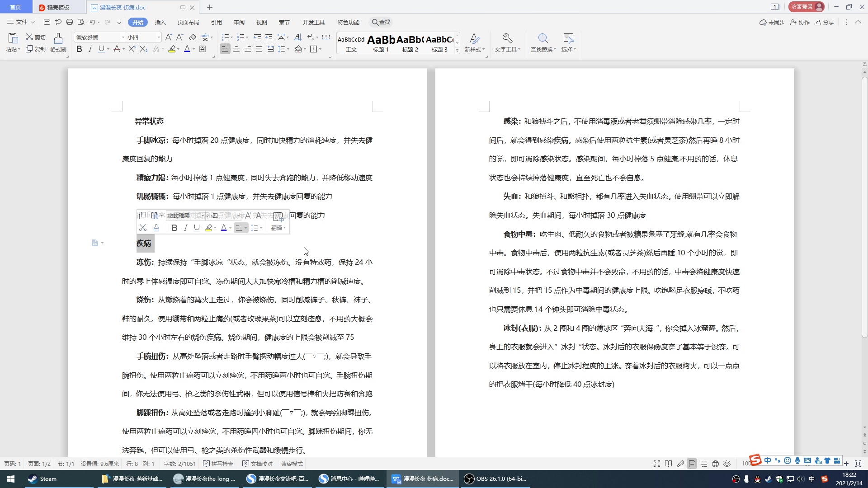Toggle Document Proofing (文档校对) in status bar
Image resolution: width=868 pixels, height=488 pixels.
click(x=258, y=464)
